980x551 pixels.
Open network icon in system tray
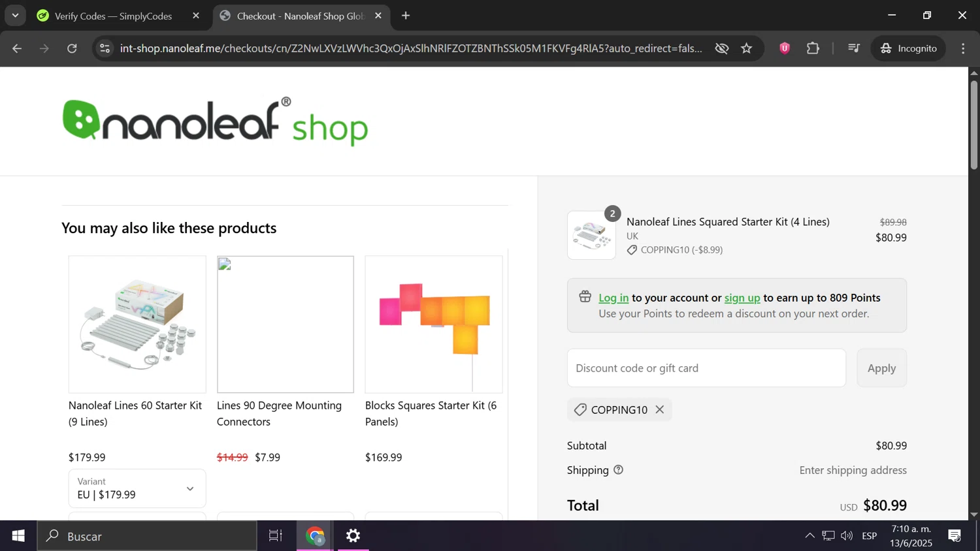[x=828, y=536]
